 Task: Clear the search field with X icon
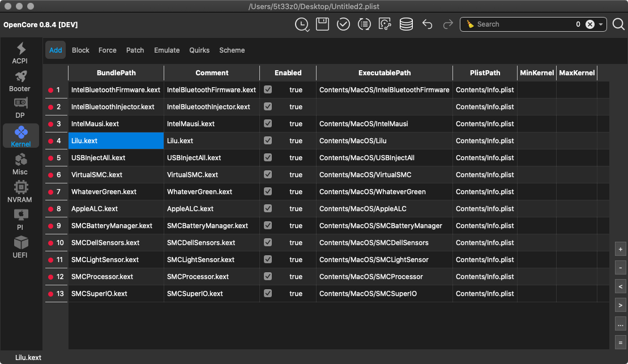(590, 24)
